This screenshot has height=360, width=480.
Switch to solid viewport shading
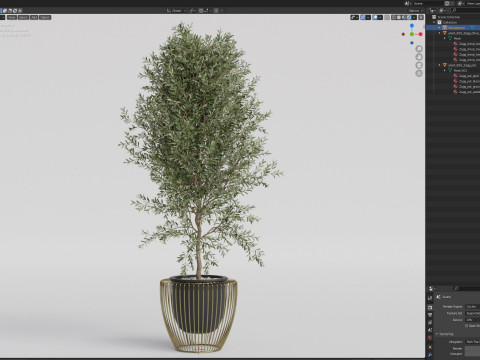coord(399,17)
